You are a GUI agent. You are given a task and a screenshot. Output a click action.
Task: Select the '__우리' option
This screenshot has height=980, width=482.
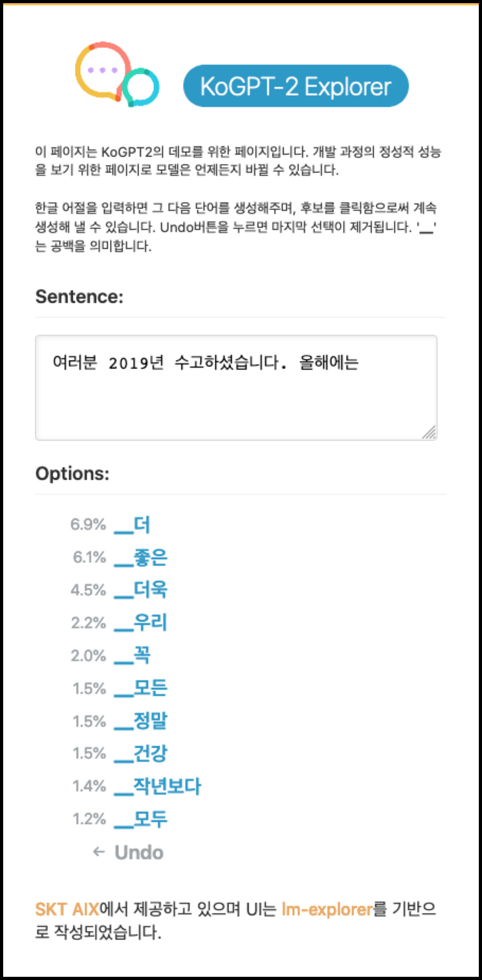tap(141, 623)
